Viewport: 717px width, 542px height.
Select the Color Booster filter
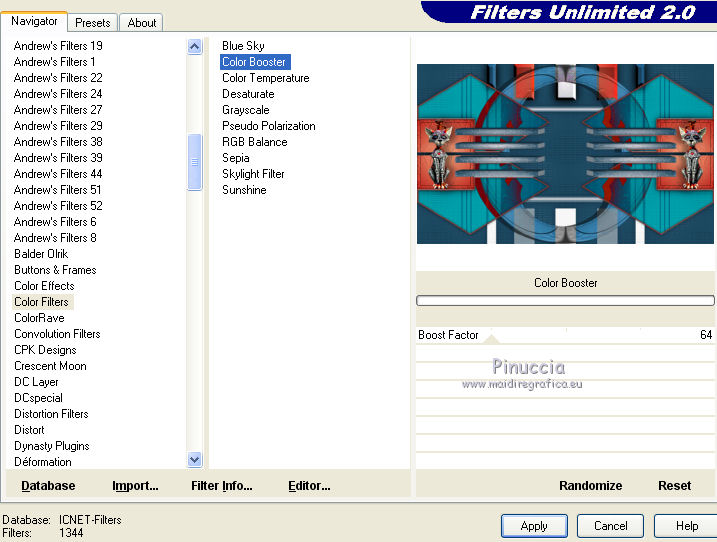pyautogui.click(x=254, y=62)
